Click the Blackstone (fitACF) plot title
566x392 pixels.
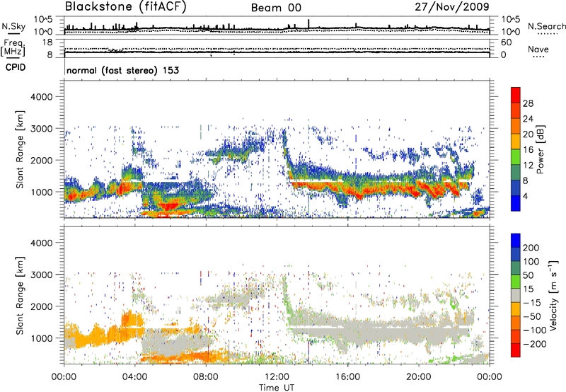tap(125, 7)
